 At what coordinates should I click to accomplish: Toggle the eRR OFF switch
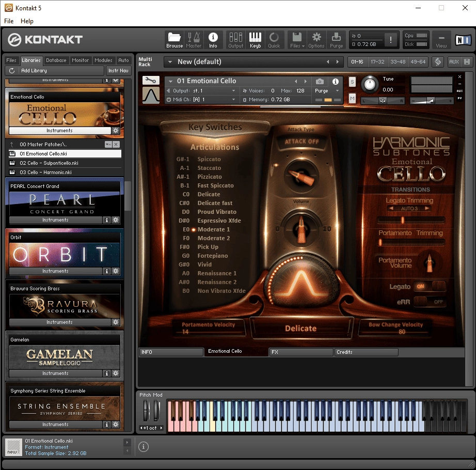pos(430,302)
